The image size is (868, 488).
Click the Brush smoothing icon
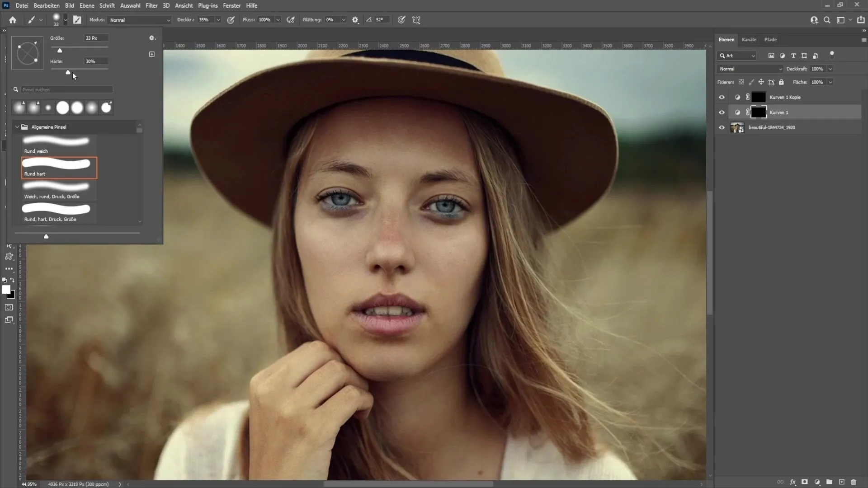tap(355, 20)
